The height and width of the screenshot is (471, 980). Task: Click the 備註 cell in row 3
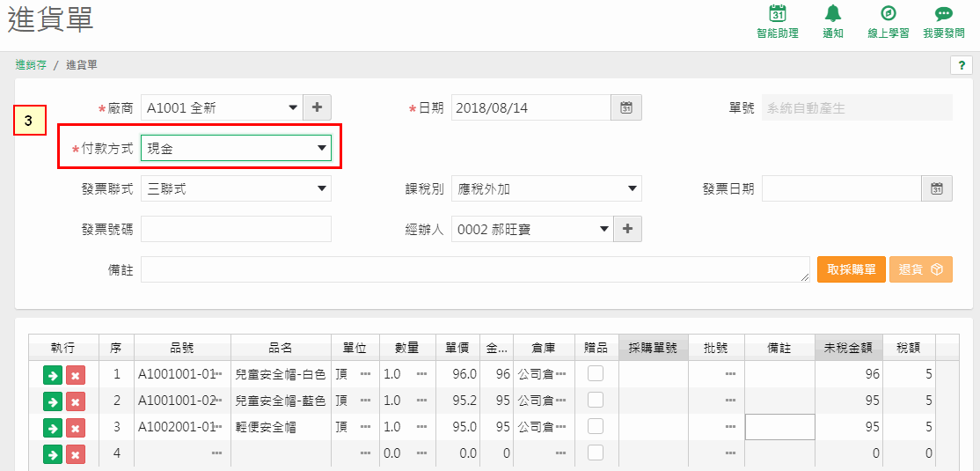[780, 427]
